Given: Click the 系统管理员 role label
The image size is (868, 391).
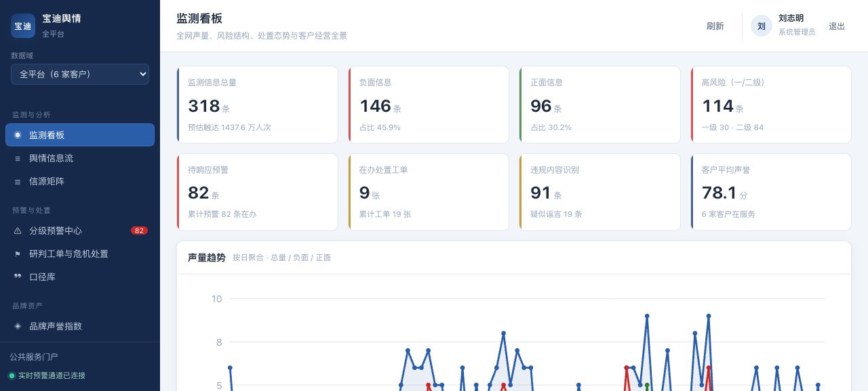Looking at the screenshot, I should pos(797,32).
